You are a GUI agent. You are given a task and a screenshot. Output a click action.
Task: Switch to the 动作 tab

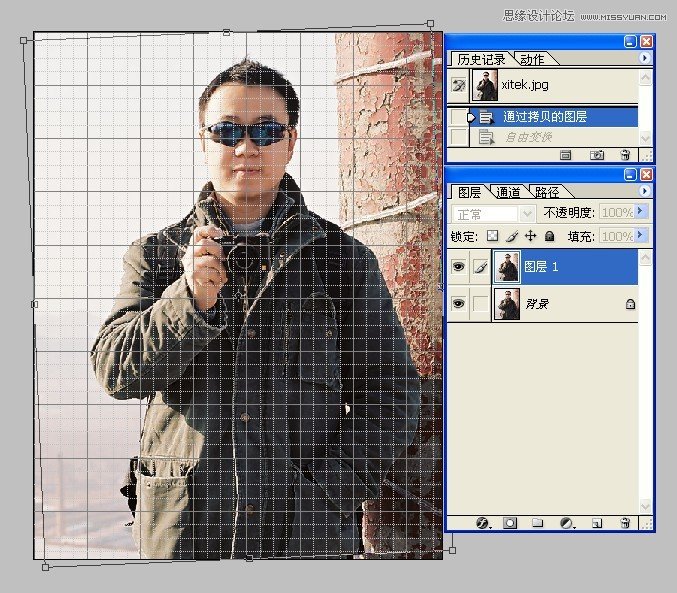[x=532, y=59]
